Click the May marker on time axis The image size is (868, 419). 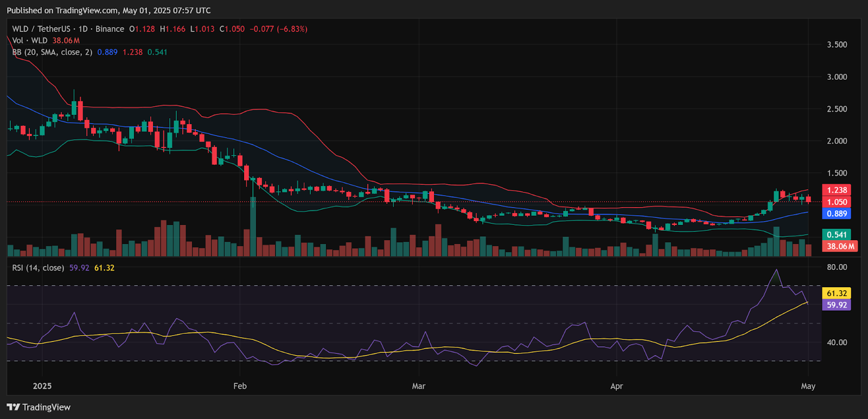click(x=808, y=386)
